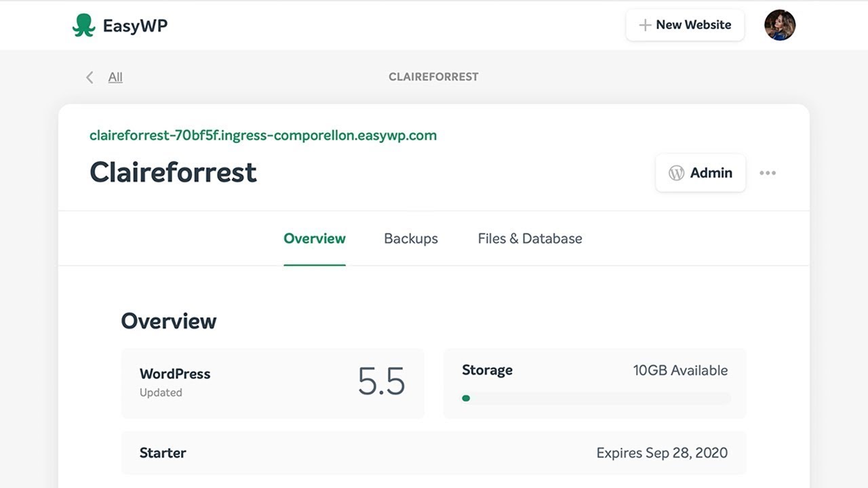Select the Overview tab

point(315,239)
